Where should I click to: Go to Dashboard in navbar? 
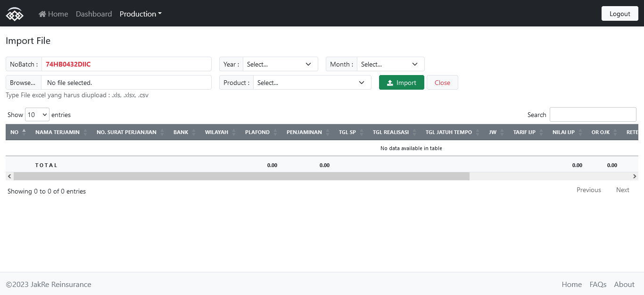point(94,14)
